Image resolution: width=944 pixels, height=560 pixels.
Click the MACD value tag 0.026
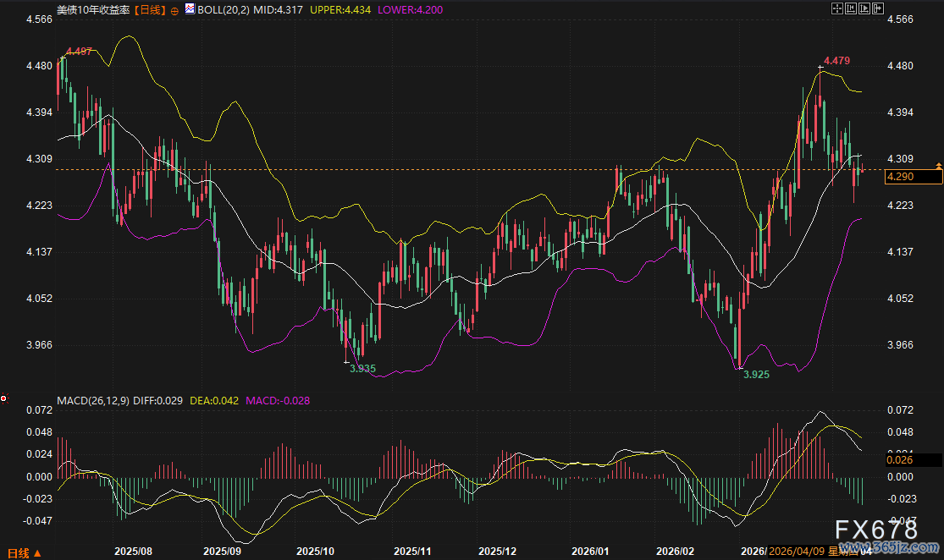coord(914,460)
